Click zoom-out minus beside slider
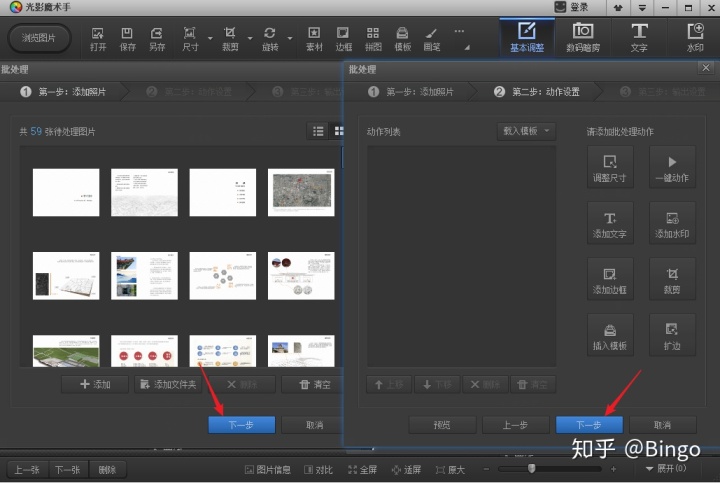This screenshot has width=720, height=483. (486, 469)
